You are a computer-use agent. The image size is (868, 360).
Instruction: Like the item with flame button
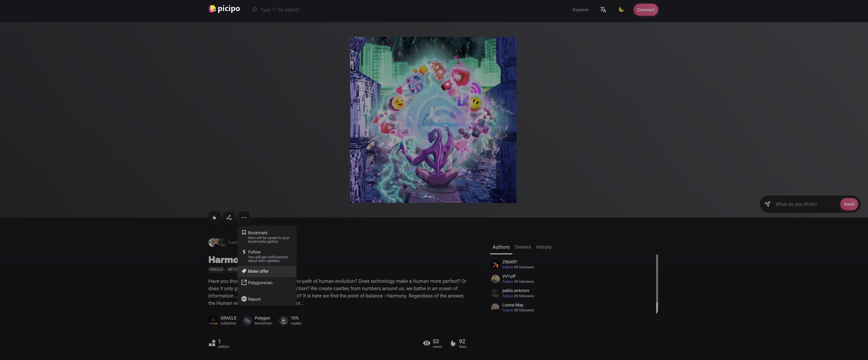click(x=214, y=217)
